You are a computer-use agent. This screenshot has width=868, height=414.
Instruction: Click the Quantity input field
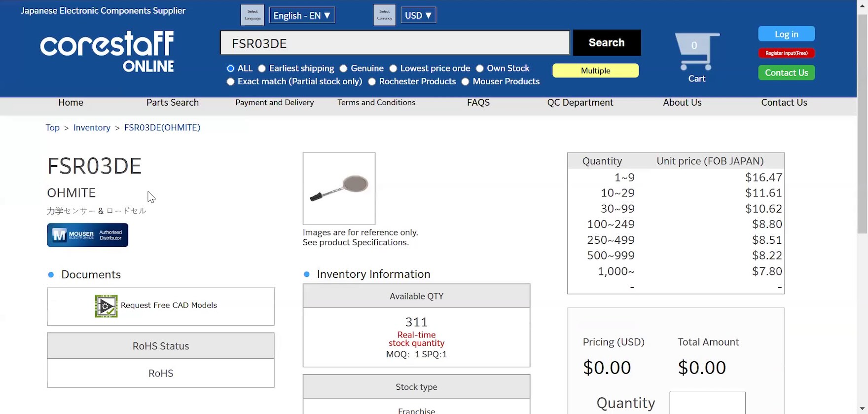tap(707, 403)
